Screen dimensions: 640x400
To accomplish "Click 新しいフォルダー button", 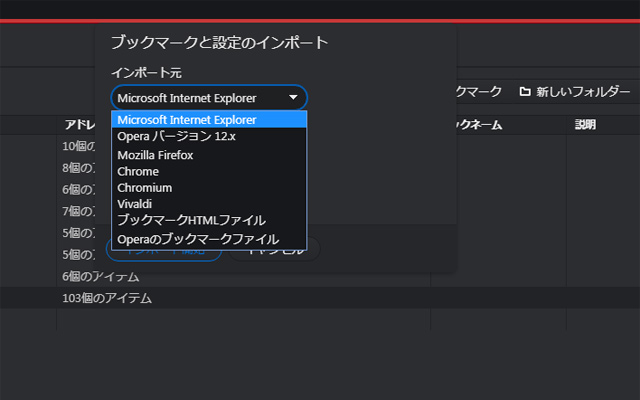I will (575, 91).
